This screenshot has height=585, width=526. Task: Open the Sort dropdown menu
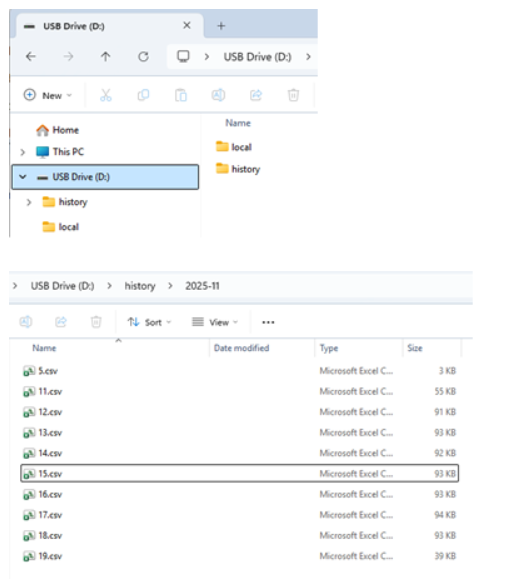[149, 322]
